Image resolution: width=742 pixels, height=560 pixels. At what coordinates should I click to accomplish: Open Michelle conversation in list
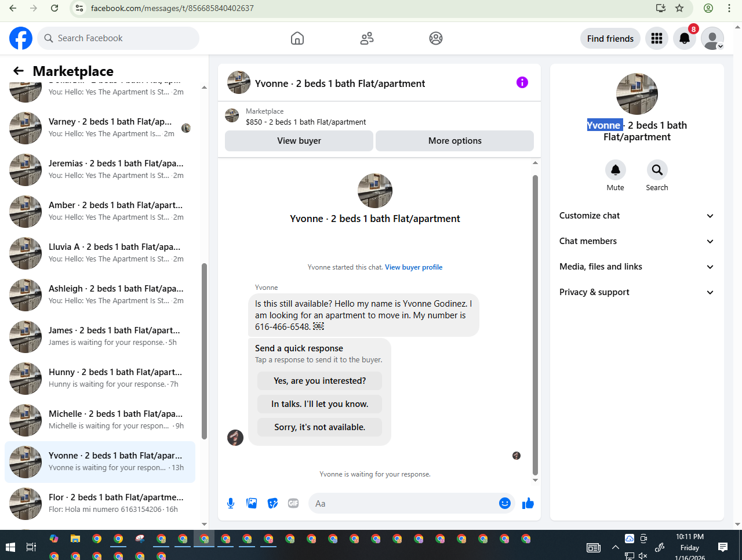pyautogui.click(x=100, y=420)
